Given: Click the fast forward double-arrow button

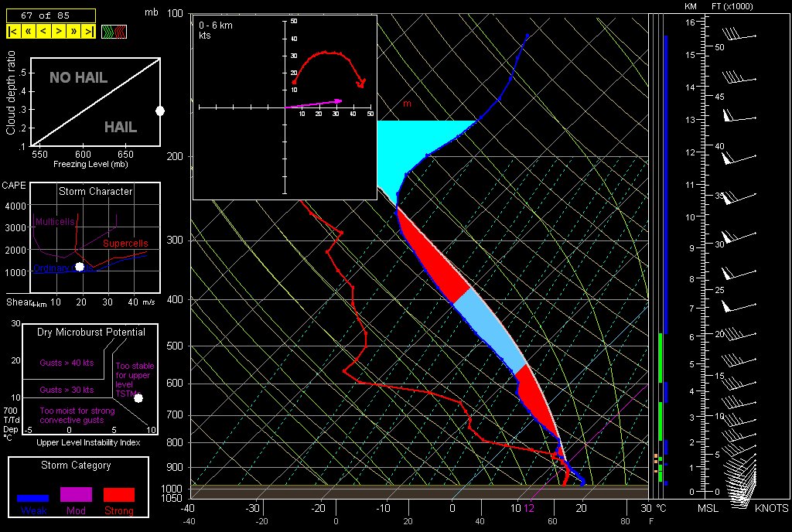Looking at the screenshot, I should coord(74,32).
